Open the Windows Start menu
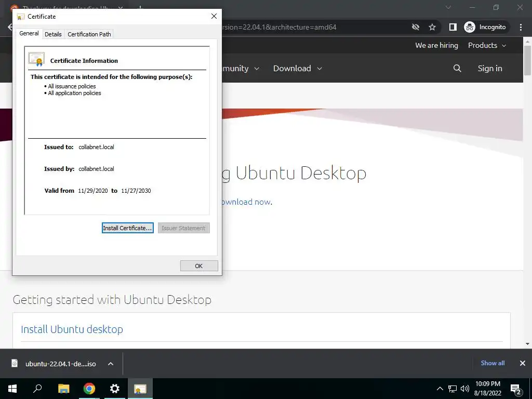The width and height of the screenshot is (532, 399). [12, 389]
